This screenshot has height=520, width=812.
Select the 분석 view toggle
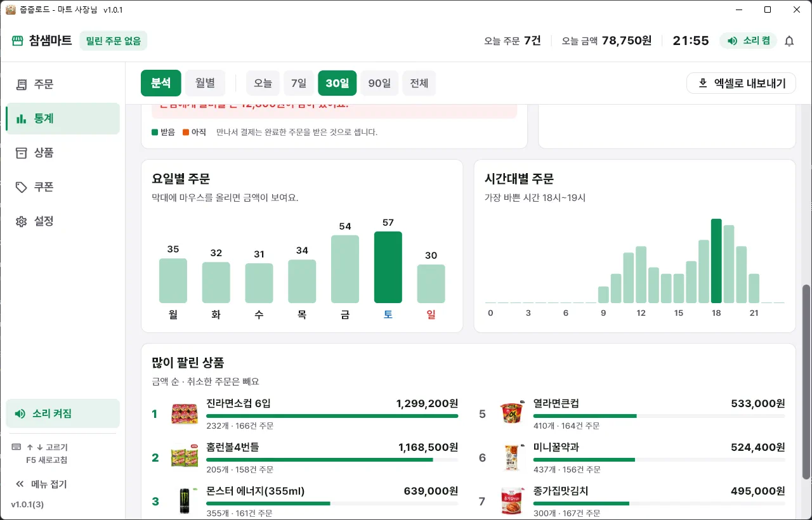point(161,83)
